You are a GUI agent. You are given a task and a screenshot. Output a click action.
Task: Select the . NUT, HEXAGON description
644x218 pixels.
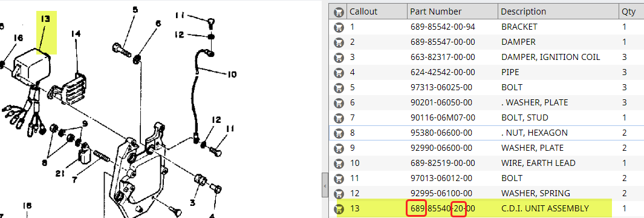[x=535, y=133]
